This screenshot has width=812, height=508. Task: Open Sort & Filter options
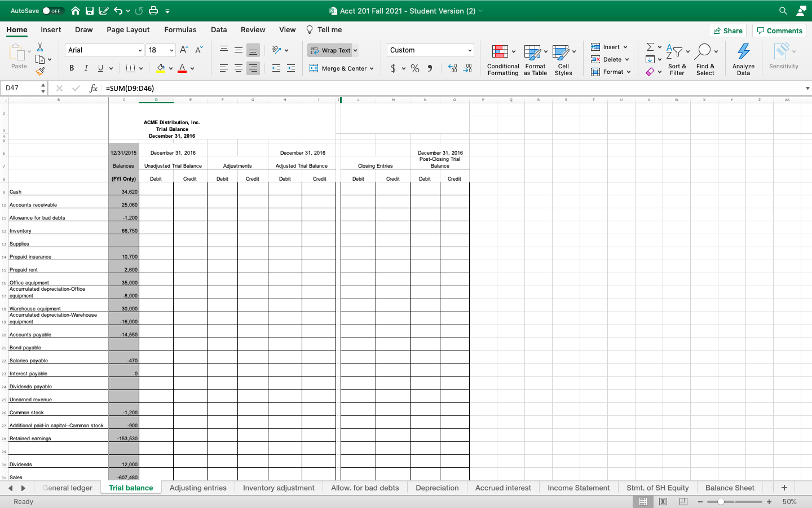point(677,60)
